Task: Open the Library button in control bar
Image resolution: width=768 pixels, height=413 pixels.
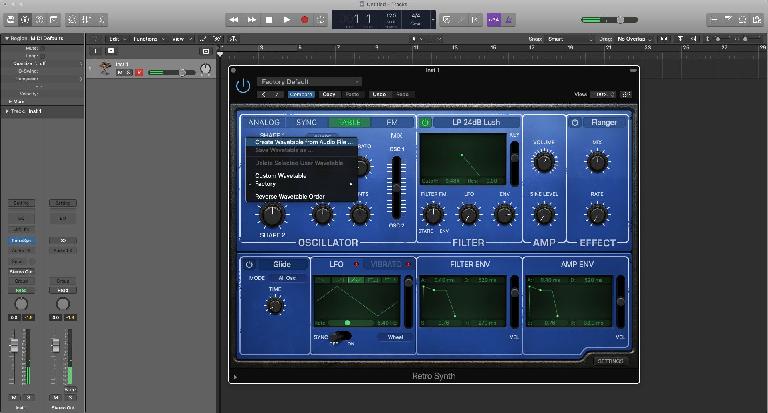Action: (10, 20)
